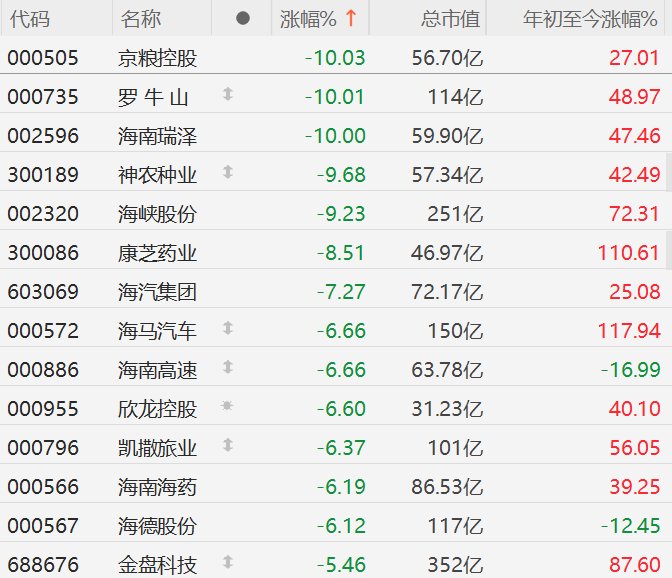Click year-to-date value 87.60
Screen dimensions: 672x578
coord(634,565)
